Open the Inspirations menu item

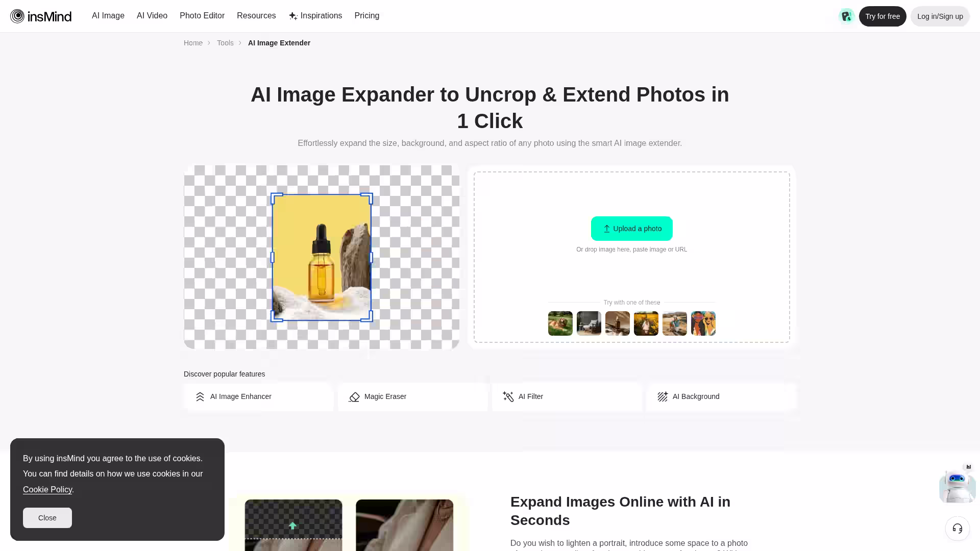point(315,16)
